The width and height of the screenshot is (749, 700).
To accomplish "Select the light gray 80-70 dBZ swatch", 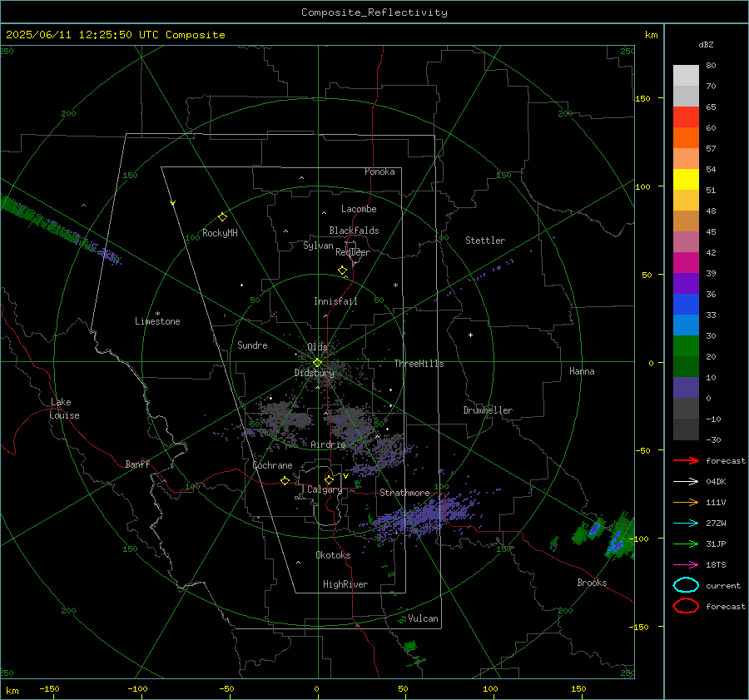I will click(x=686, y=76).
